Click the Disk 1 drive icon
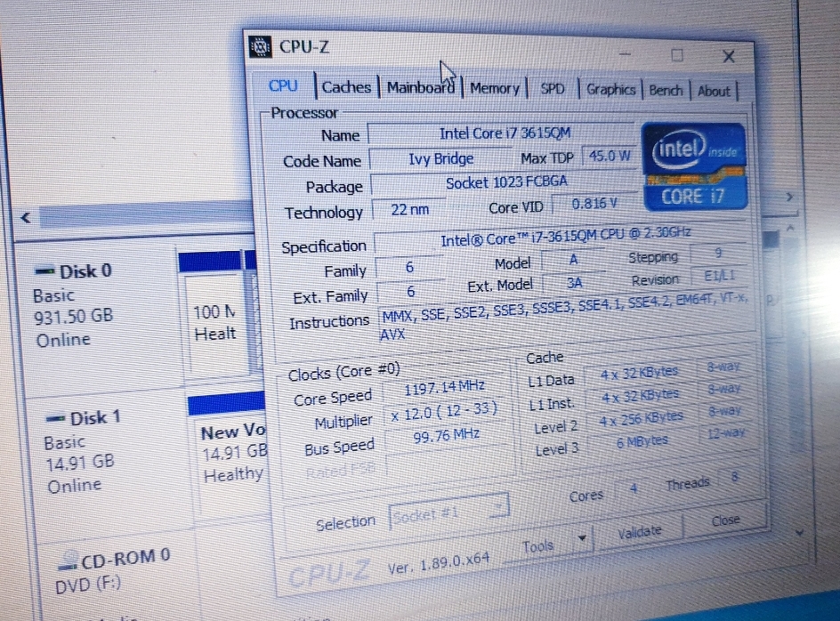840x621 pixels. 55,418
